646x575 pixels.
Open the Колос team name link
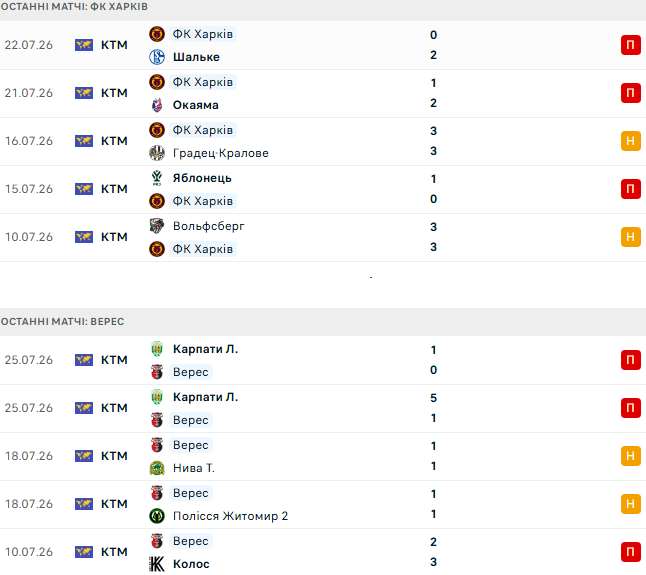point(191,564)
